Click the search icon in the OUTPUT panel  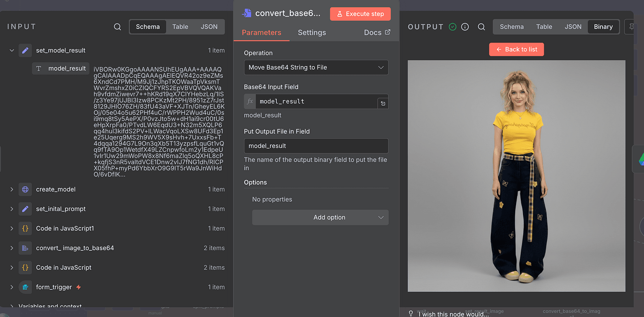pos(481,27)
